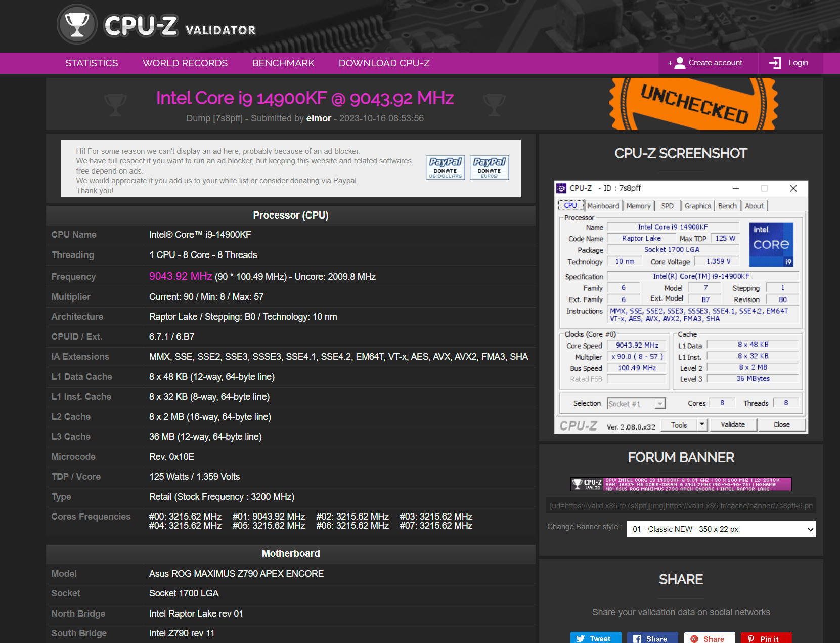Go to the Benchmark page
This screenshot has height=643, width=840.
(283, 63)
